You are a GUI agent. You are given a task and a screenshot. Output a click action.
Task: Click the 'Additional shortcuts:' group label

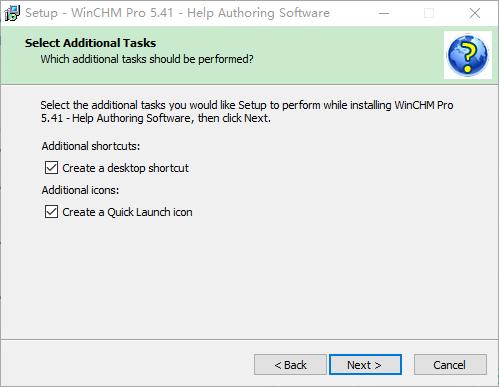91,146
